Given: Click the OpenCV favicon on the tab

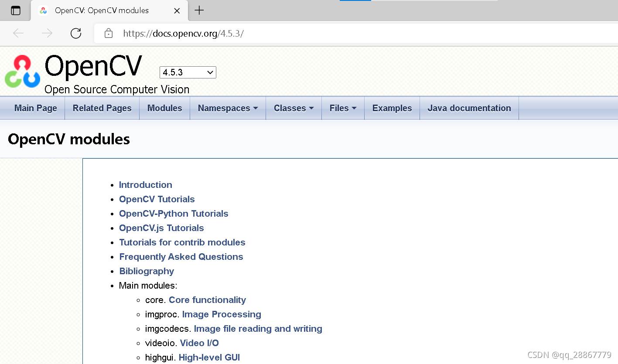Looking at the screenshot, I should pyautogui.click(x=43, y=10).
